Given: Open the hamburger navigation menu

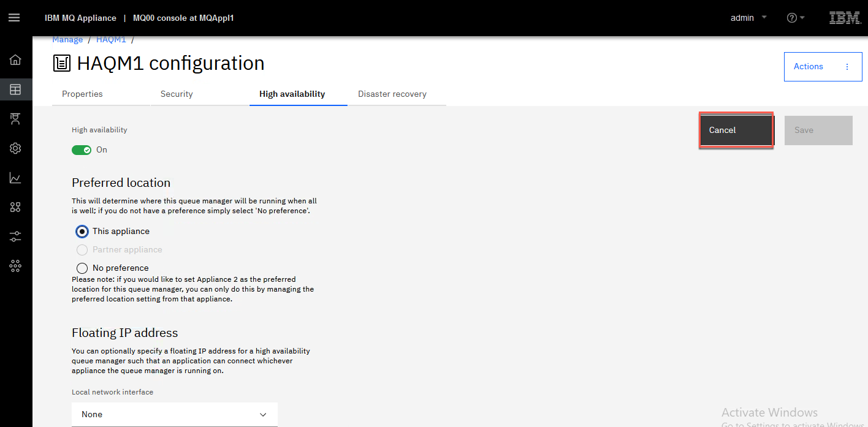Looking at the screenshot, I should (14, 18).
